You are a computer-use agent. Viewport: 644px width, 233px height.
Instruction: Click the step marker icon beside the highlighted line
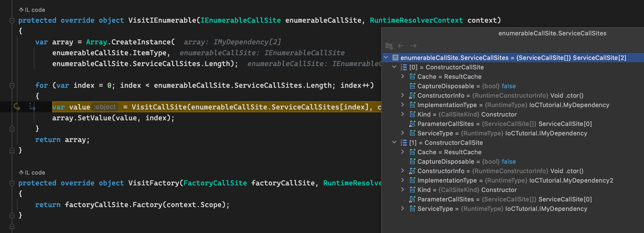pos(32,107)
